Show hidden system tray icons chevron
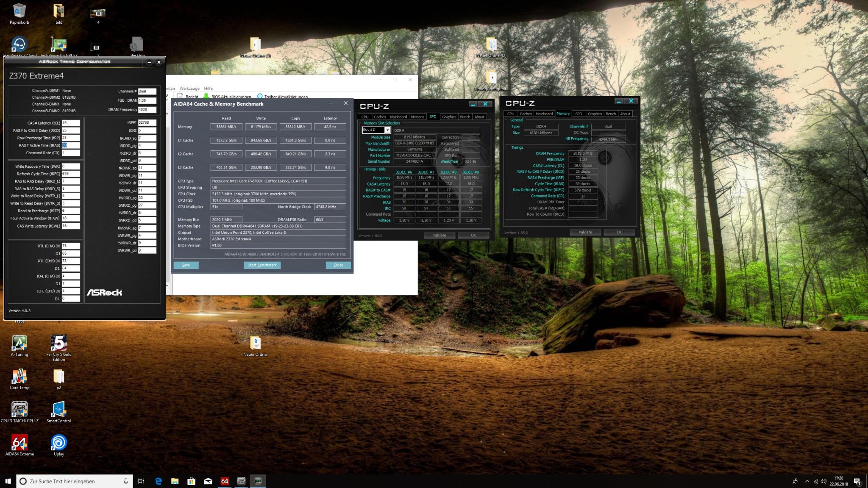 807,481
